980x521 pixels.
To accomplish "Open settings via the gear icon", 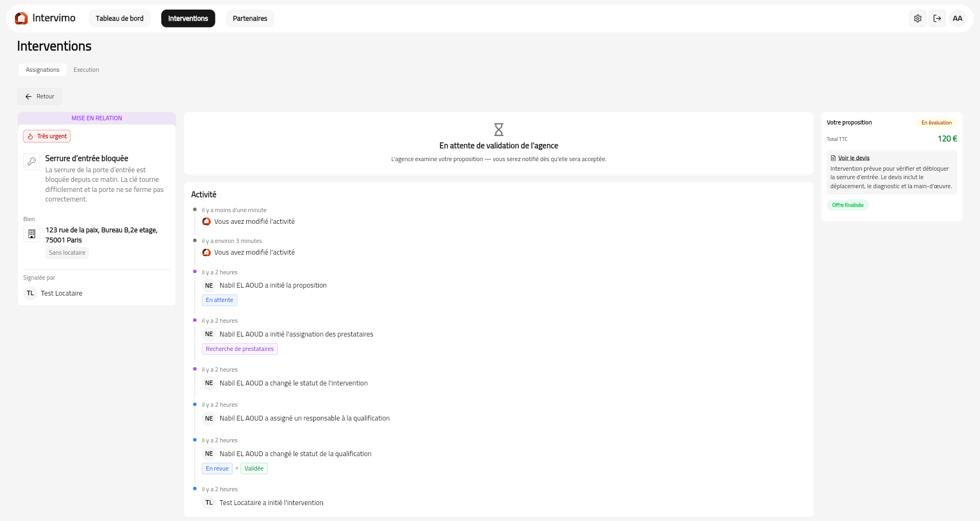I will click(918, 19).
